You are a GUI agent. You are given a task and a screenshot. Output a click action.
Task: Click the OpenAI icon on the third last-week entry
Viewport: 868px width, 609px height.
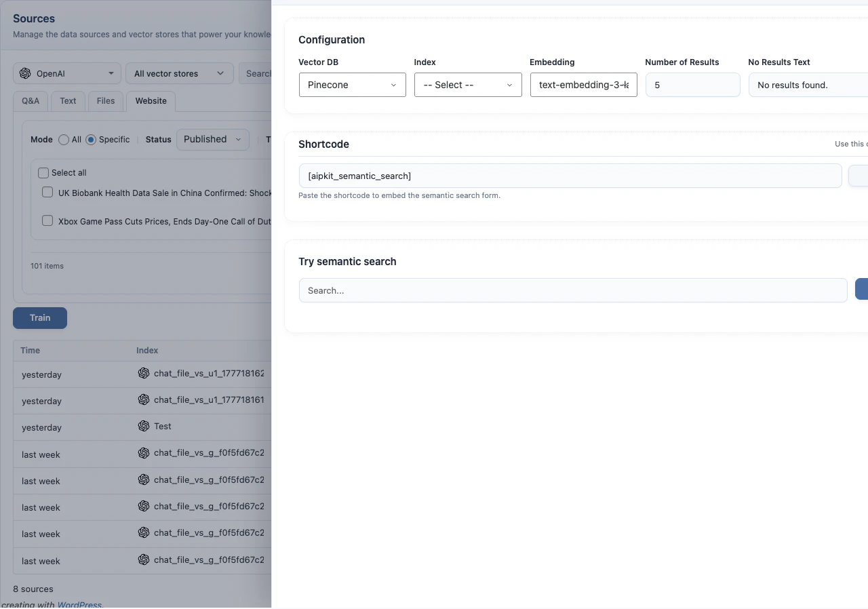(x=143, y=506)
